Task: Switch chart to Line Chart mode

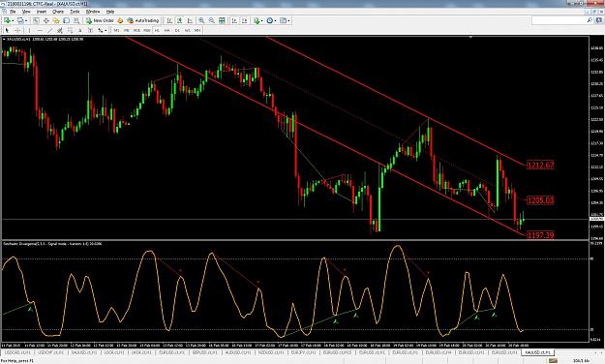Action: tap(190, 20)
